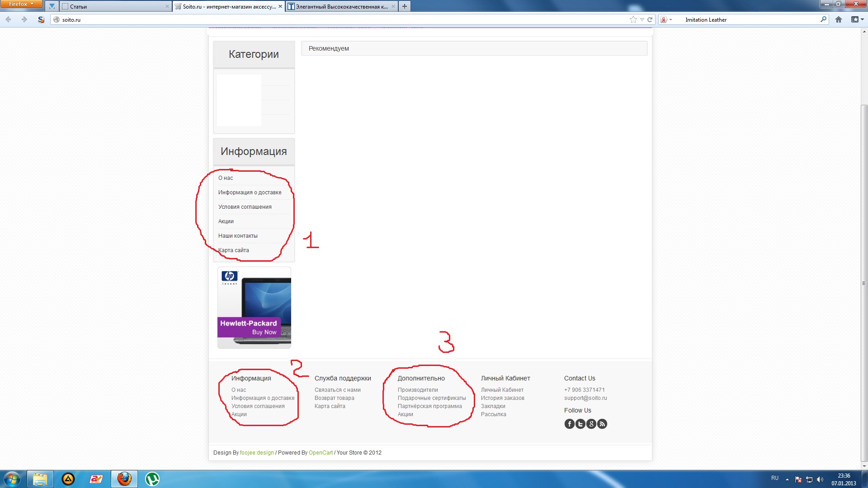The width and height of the screenshot is (868, 488).
Task: Click the Подарочные сертификаты footer link
Action: (431, 398)
